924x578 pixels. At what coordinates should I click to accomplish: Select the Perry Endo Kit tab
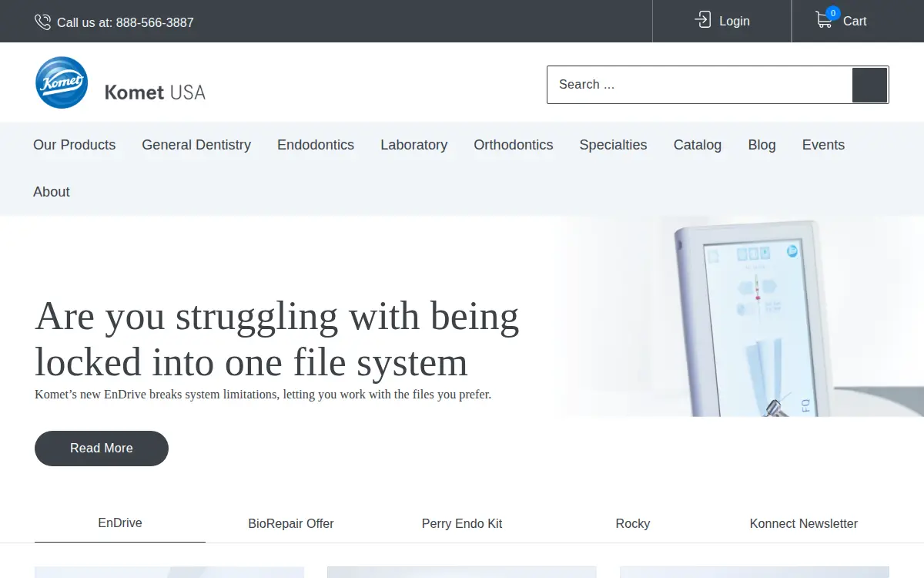pos(462,524)
